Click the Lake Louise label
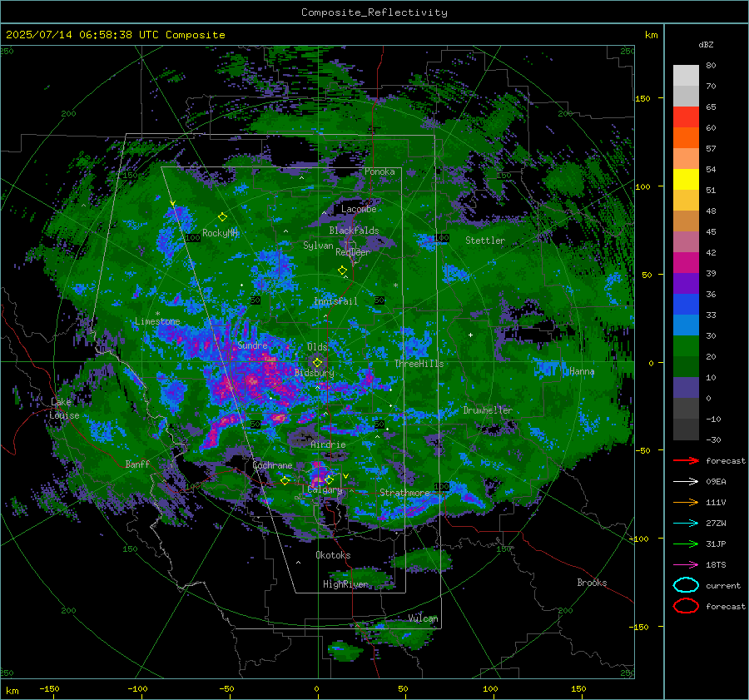Image resolution: width=749 pixels, height=700 pixels. pos(64,409)
